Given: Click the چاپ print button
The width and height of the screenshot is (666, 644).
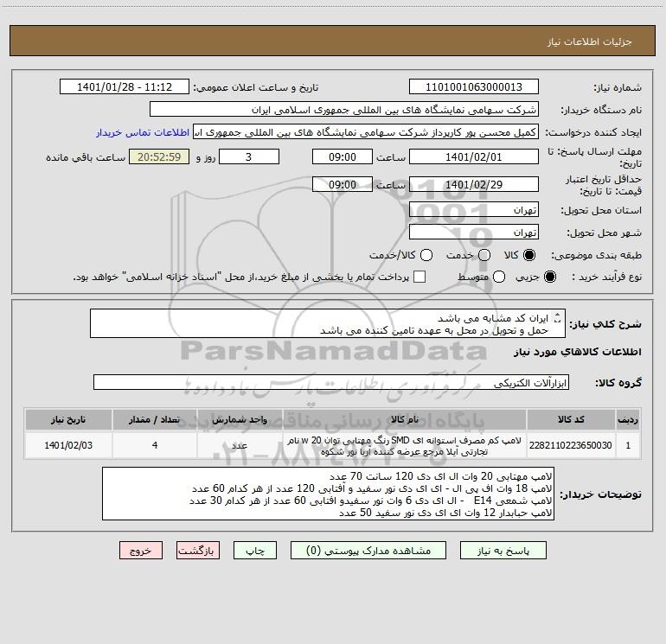Looking at the screenshot, I should pos(255,551).
